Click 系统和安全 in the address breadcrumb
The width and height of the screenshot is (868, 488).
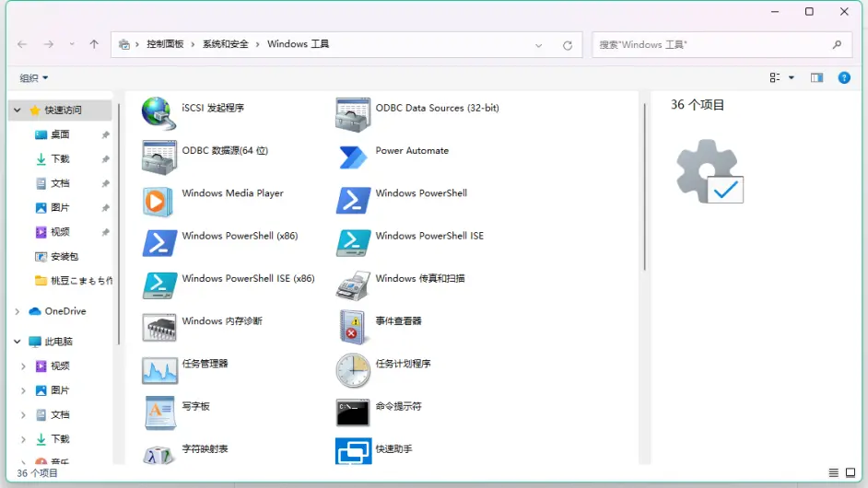pyautogui.click(x=226, y=44)
